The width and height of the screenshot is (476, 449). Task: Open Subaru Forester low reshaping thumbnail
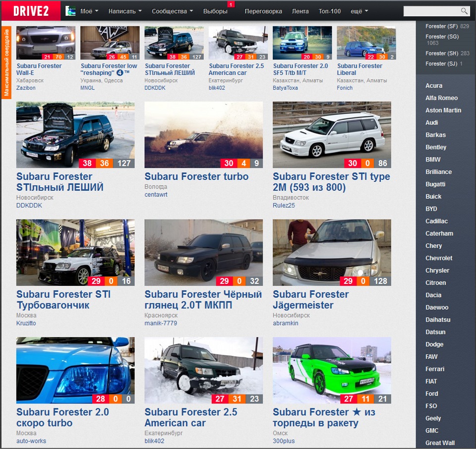[x=110, y=43]
